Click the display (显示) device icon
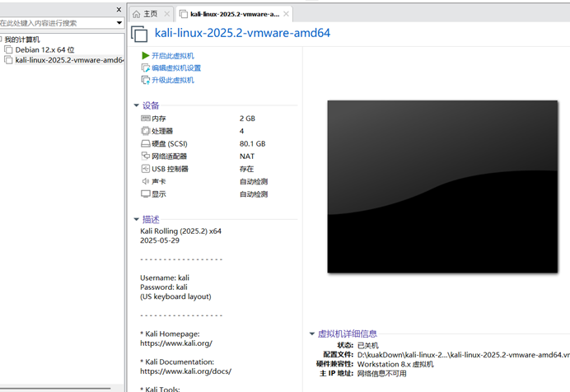This screenshot has width=570, height=392. coord(146,194)
